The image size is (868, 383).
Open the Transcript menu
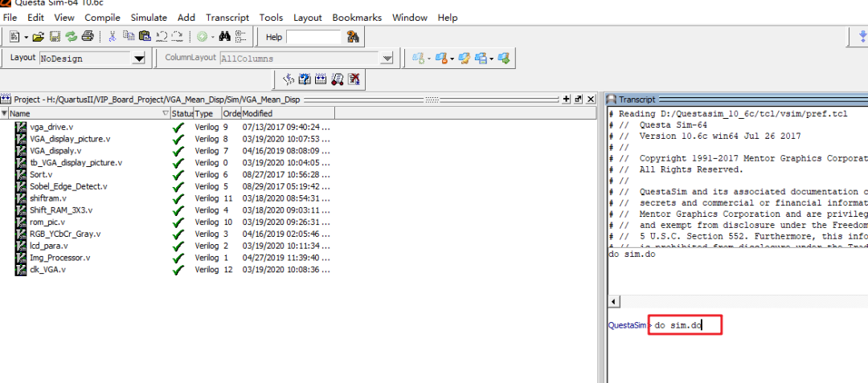point(227,17)
